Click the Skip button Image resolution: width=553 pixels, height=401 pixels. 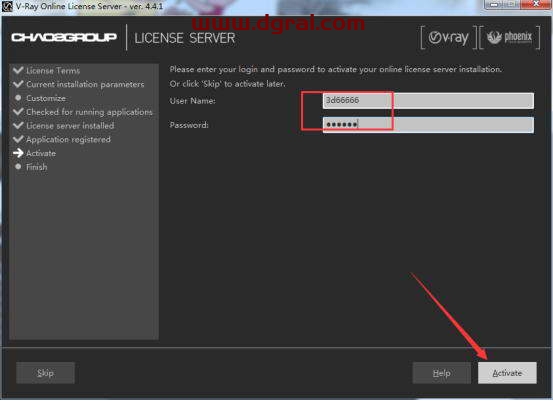click(x=45, y=373)
